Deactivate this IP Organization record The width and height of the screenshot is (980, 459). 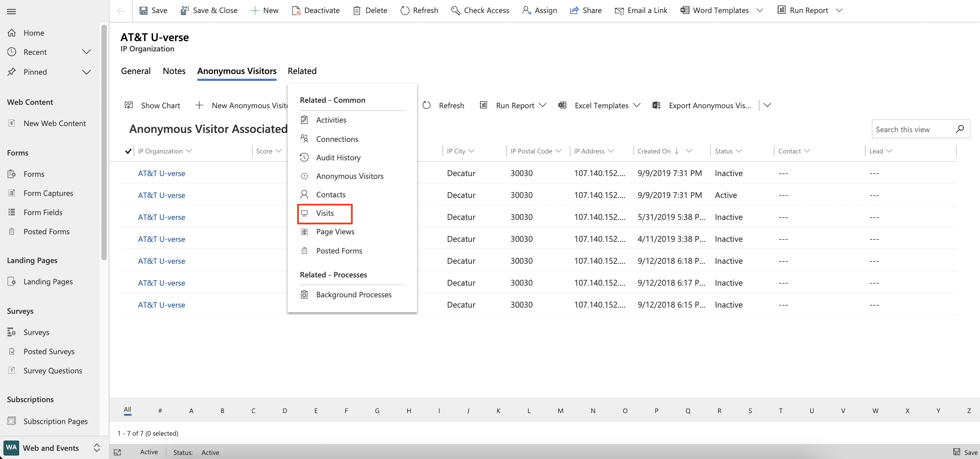click(316, 10)
